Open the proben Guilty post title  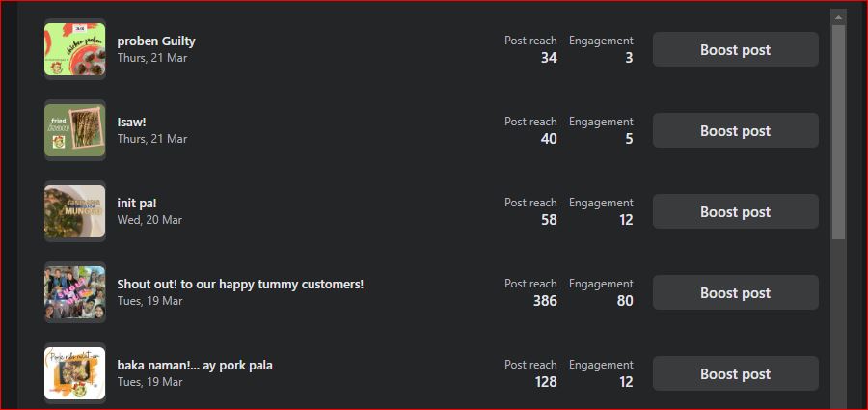(x=156, y=41)
